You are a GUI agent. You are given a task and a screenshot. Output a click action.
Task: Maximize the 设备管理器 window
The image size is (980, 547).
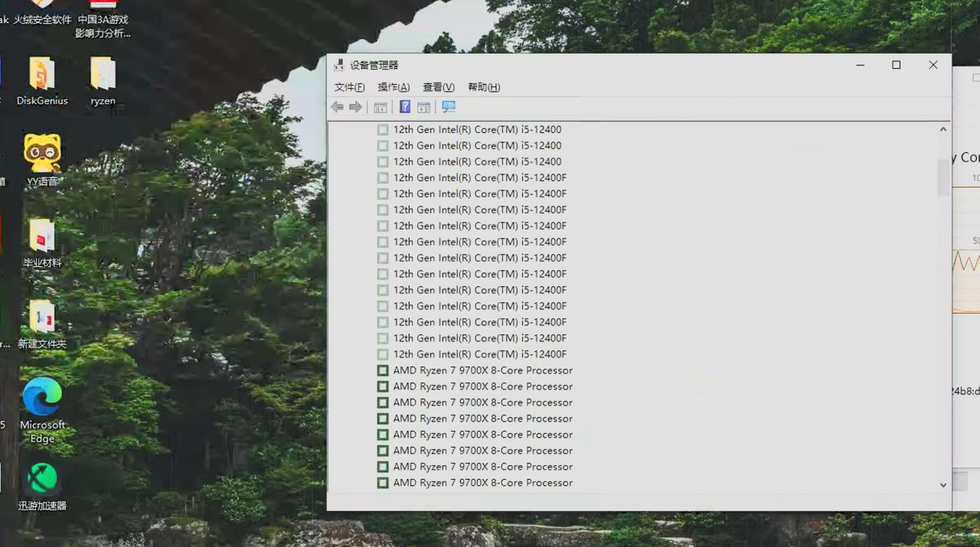[897, 65]
